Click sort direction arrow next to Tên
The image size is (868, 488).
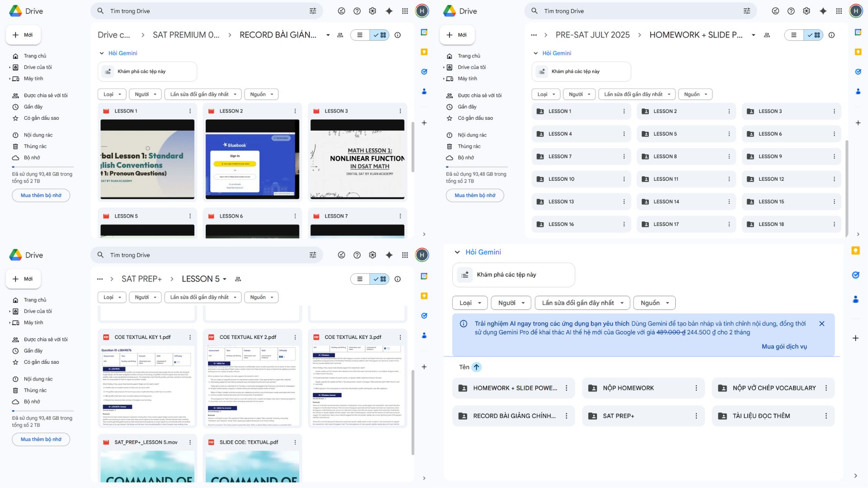click(476, 367)
